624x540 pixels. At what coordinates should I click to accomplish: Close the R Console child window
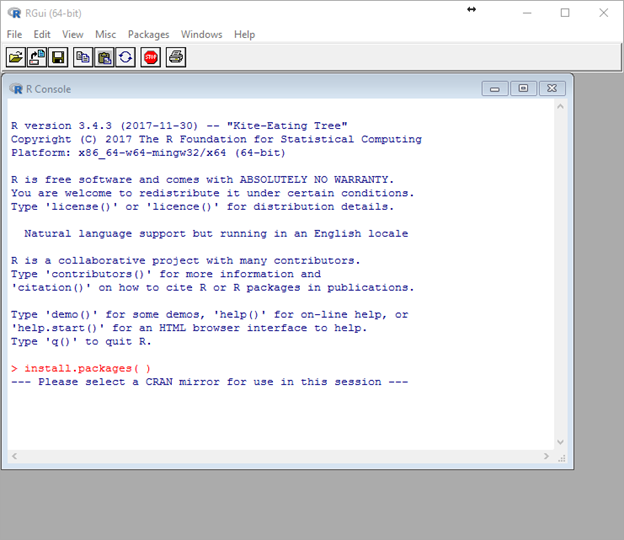[551, 88]
